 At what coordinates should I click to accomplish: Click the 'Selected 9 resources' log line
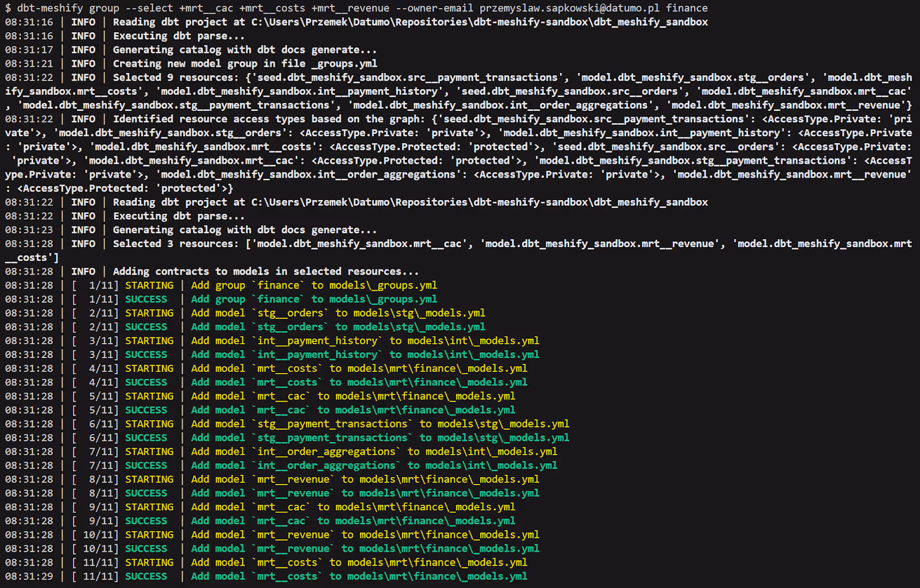[458, 91]
